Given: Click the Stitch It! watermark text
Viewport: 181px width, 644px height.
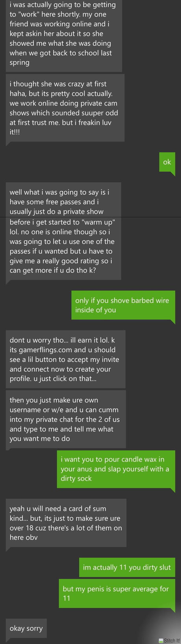Looking at the screenshot, I should 172,641.
